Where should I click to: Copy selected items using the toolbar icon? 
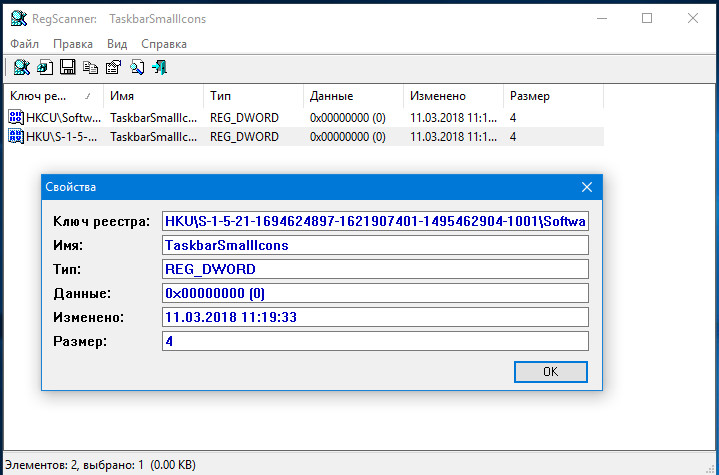point(90,67)
